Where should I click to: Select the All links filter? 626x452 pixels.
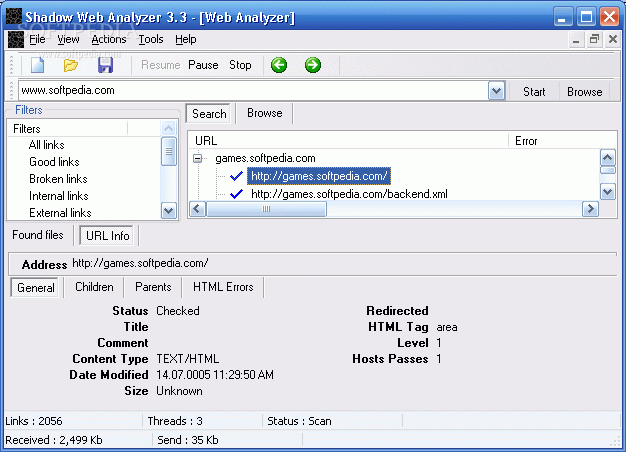pyautogui.click(x=46, y=145)
